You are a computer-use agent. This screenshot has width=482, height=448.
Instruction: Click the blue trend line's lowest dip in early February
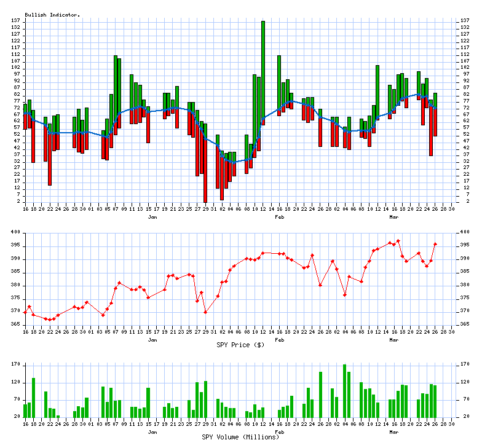point(234,162)
